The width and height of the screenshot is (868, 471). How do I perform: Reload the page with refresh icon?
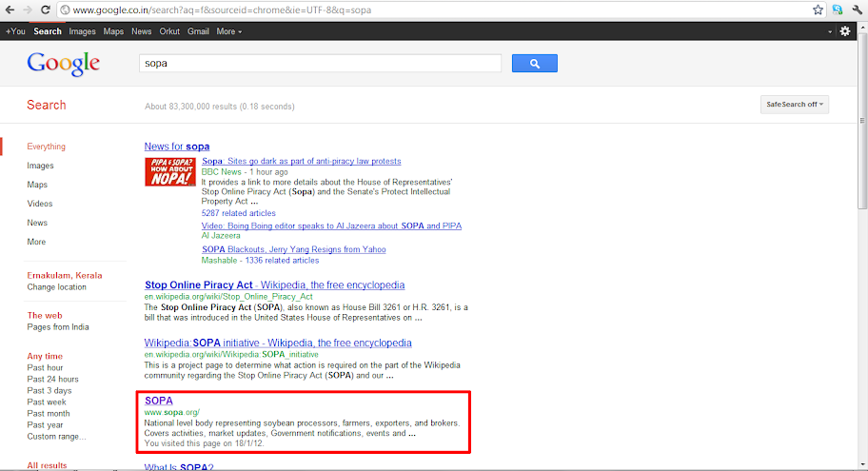46,10
